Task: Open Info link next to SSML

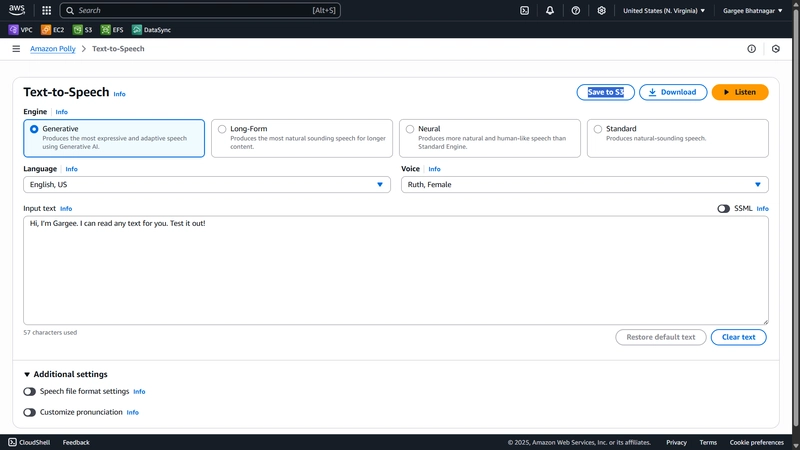Action: pyautogui.click(x=762, y=209)
